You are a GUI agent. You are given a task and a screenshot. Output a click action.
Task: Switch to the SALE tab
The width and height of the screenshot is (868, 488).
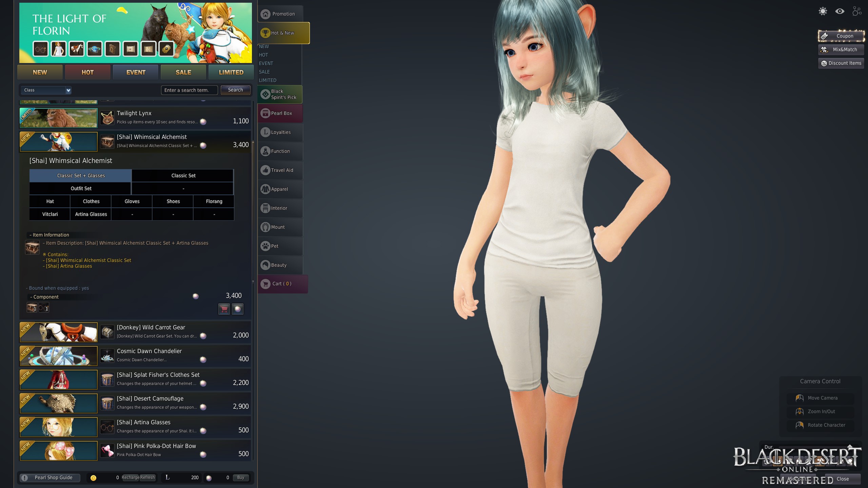tap(183, 72)
